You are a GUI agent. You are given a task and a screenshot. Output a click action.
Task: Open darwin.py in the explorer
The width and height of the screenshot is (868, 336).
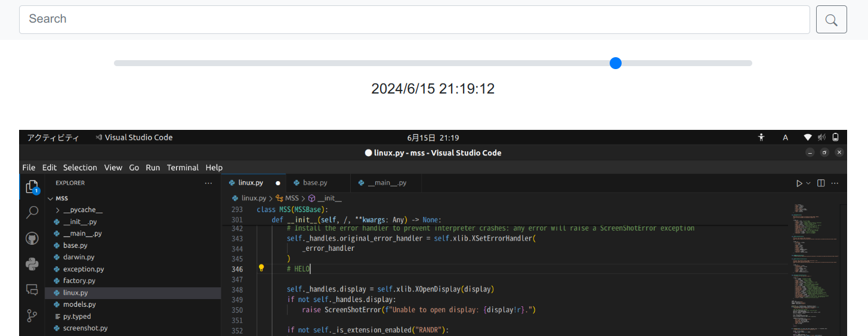pyautogui.click(x=79, y=257)
